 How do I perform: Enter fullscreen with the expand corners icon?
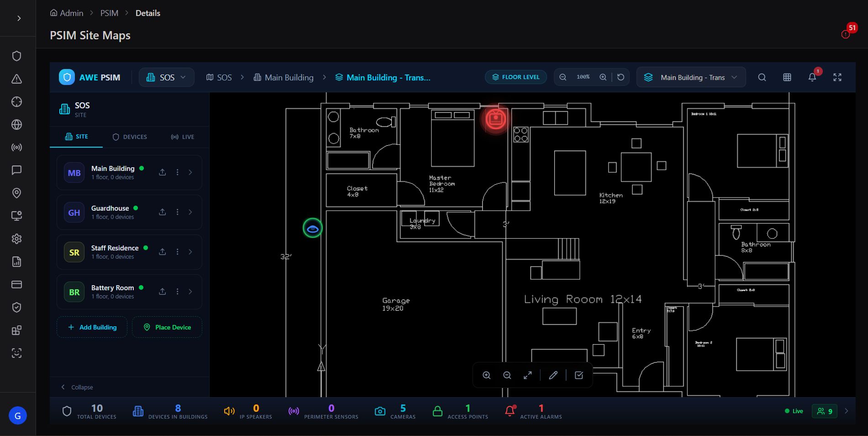(837, 77)
